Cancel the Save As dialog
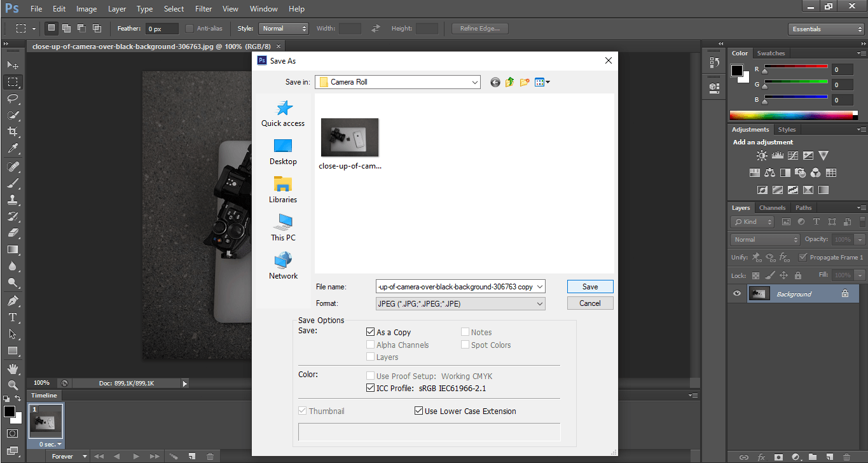This screenshot has height=463, width=868. point(590,303)
